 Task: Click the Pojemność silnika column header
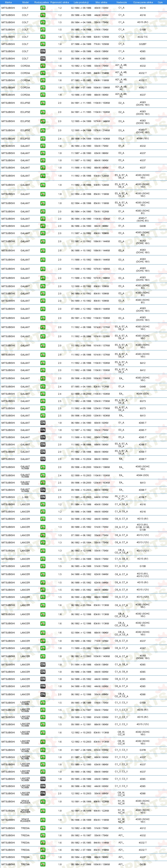[60, 2]
